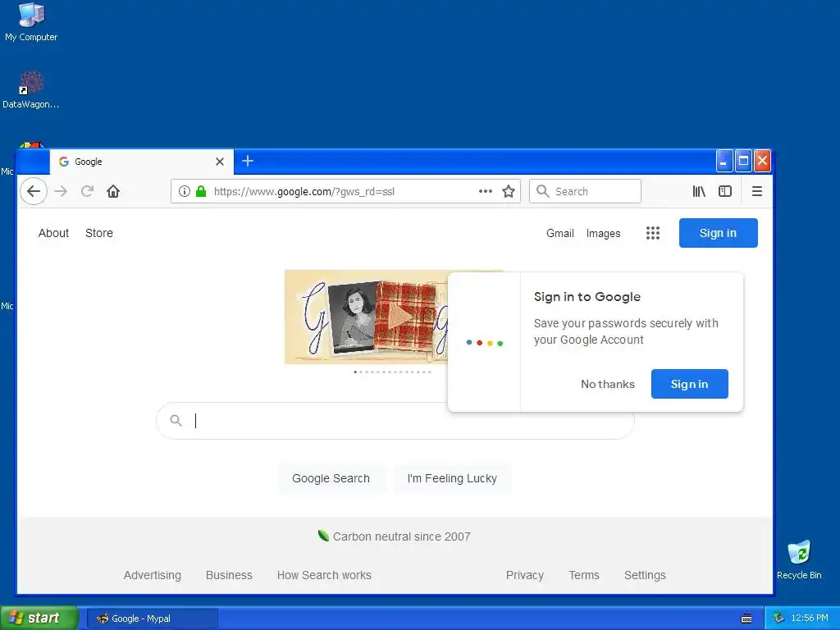Open My Computer desktop icon
The image size is (840, 630).
pyautogui.click(x=31, y=22)
